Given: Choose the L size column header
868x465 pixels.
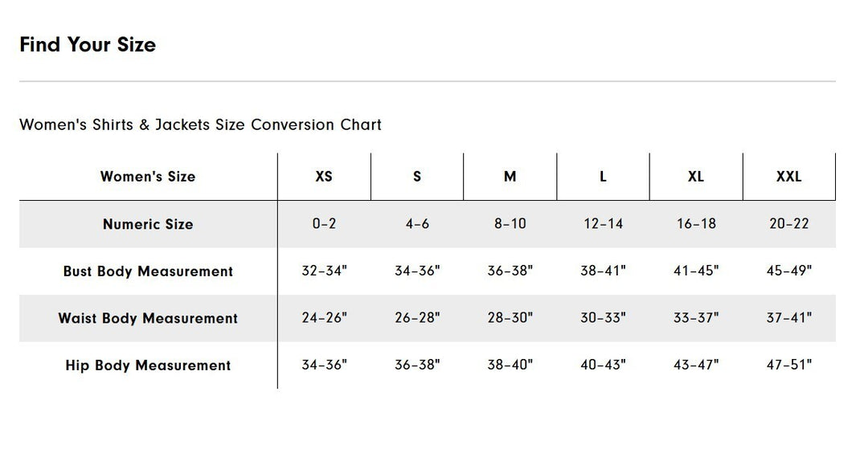Looking at the screenshot, I should pyautogui.click(x=603, y=177).
